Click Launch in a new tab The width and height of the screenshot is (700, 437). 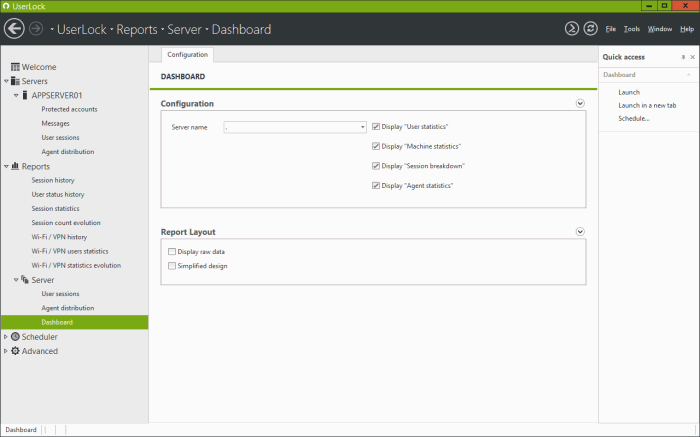point(647,105)
